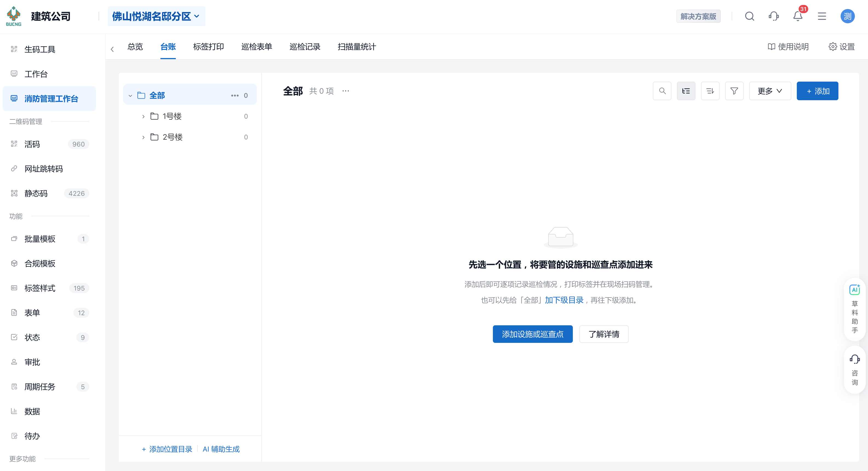
Task: Open 工作台 in the sidebar
Action: (49, 74)
